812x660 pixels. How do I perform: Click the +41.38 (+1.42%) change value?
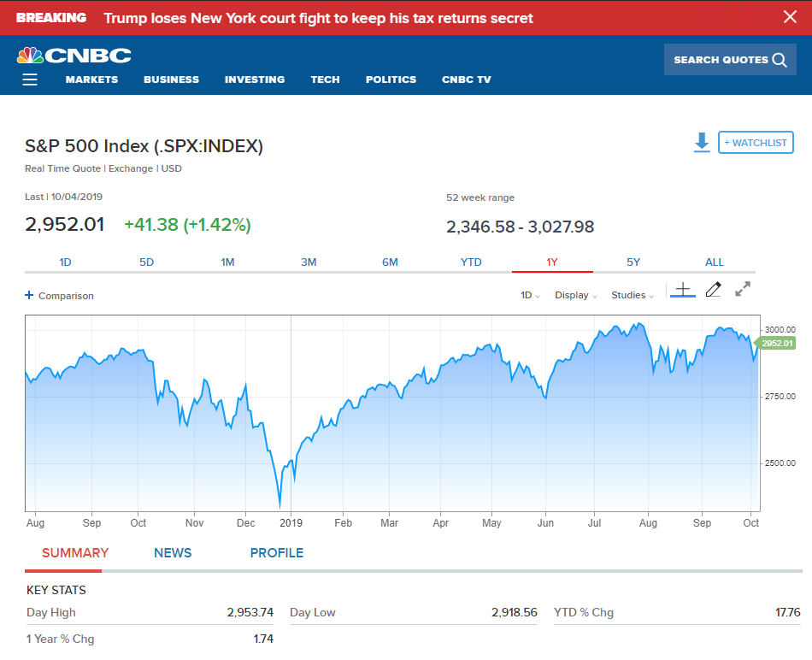[x=187, y=225]
